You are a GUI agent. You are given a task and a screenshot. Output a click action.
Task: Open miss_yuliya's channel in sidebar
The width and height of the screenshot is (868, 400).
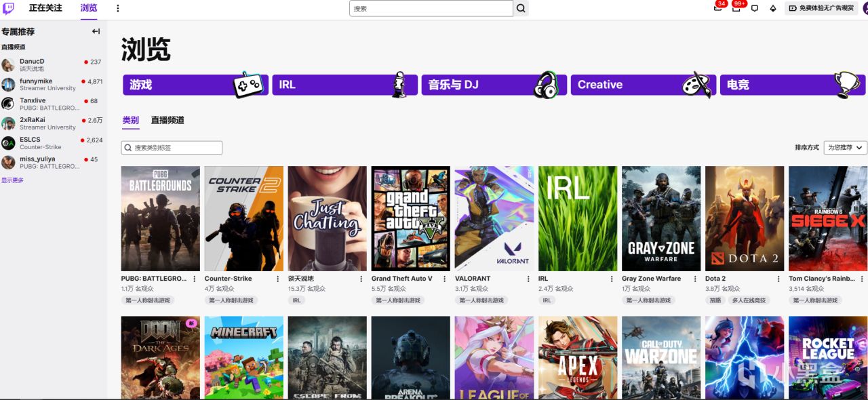point(53,163)
